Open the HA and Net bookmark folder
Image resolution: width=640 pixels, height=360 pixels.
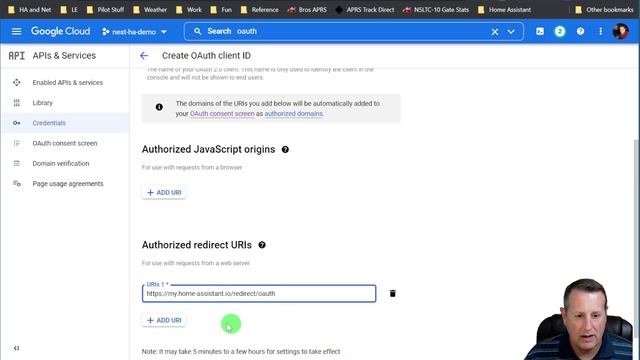[30, 9]
